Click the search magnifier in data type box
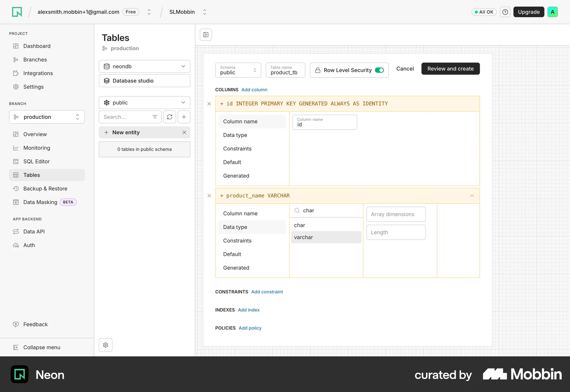This screenshot has height=392, width=570. [297, 211]
